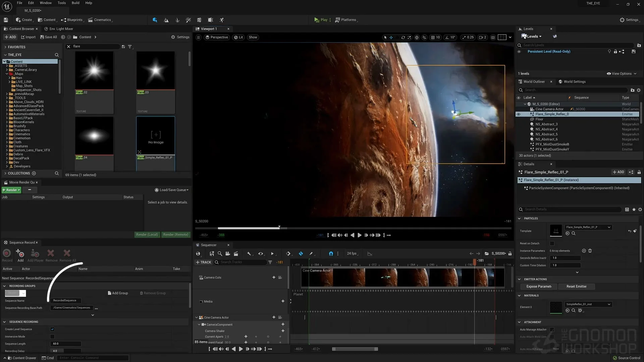This screenshot has height=362, width=644.
Task: Click Add in Sequence Recorder
Action: (x=20, y=255)
